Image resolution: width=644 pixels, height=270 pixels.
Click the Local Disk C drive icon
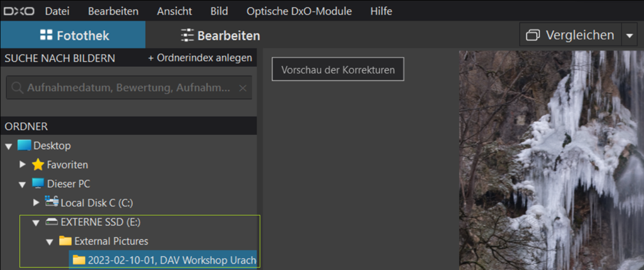coord(52,202)
